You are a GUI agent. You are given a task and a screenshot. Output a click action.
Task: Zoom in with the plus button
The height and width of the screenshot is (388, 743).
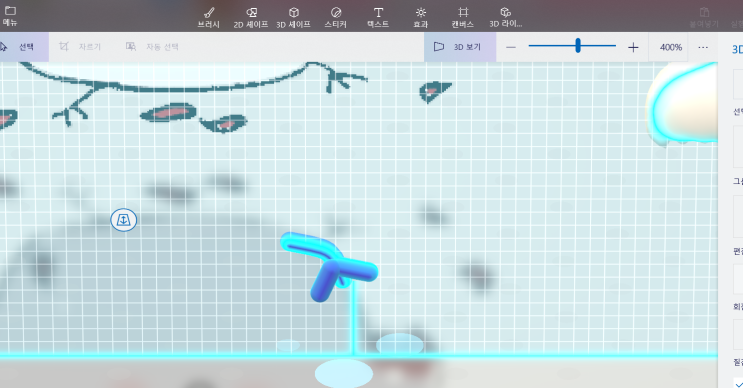tap(633, 47)
